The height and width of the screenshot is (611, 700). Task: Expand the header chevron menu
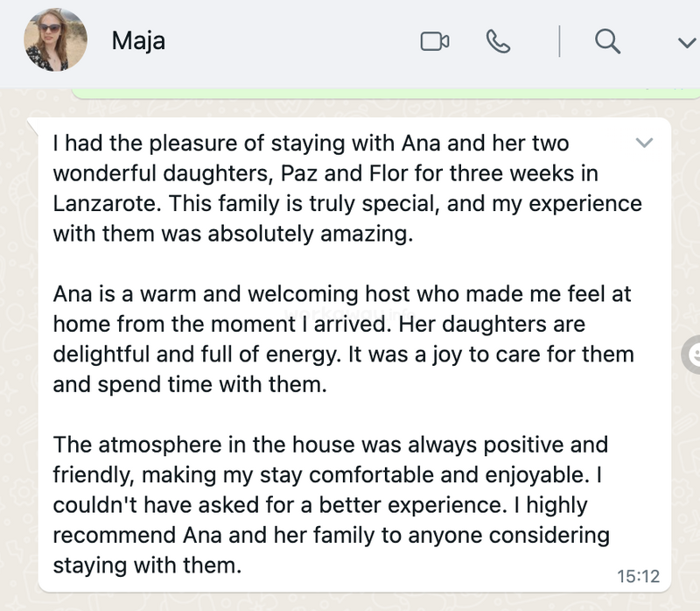[687, 43]
